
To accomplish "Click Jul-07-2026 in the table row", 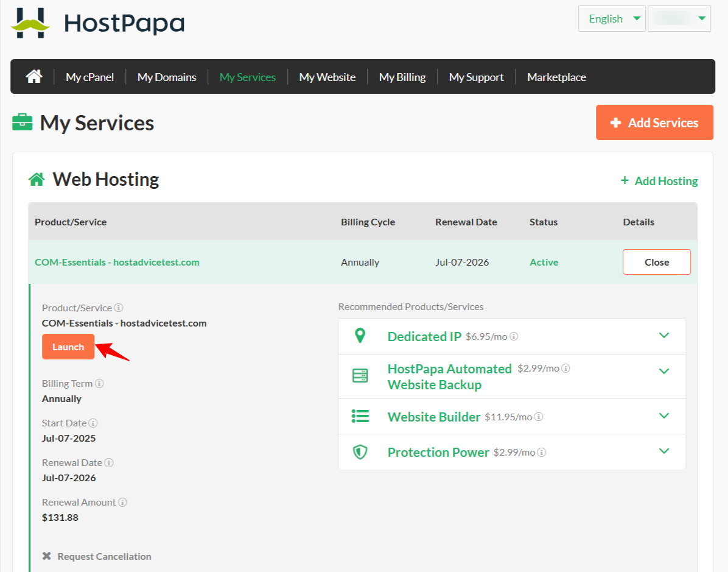I will coord(462,262).
